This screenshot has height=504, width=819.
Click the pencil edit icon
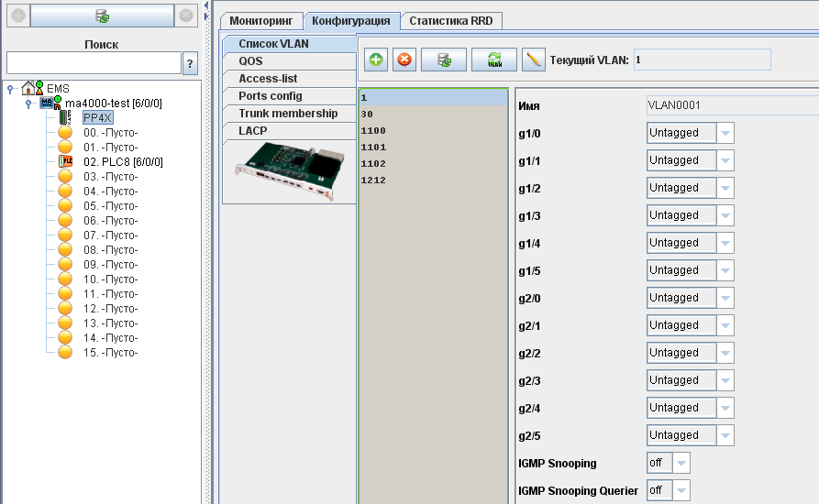533,60
